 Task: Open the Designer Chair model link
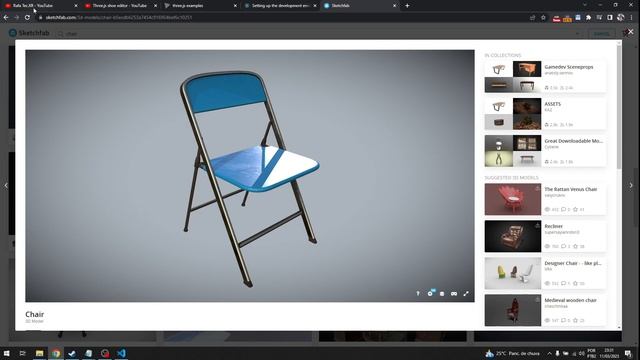573,263
